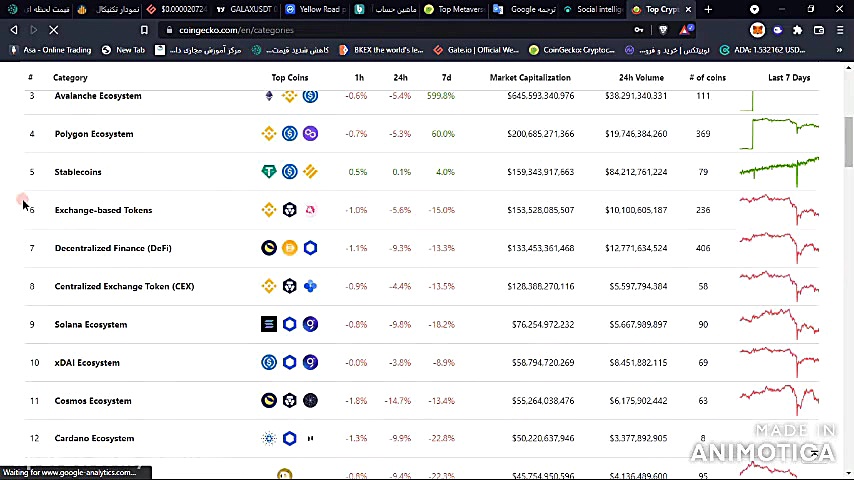Open Cardano Ecosystem category

(x=94, y=438)
